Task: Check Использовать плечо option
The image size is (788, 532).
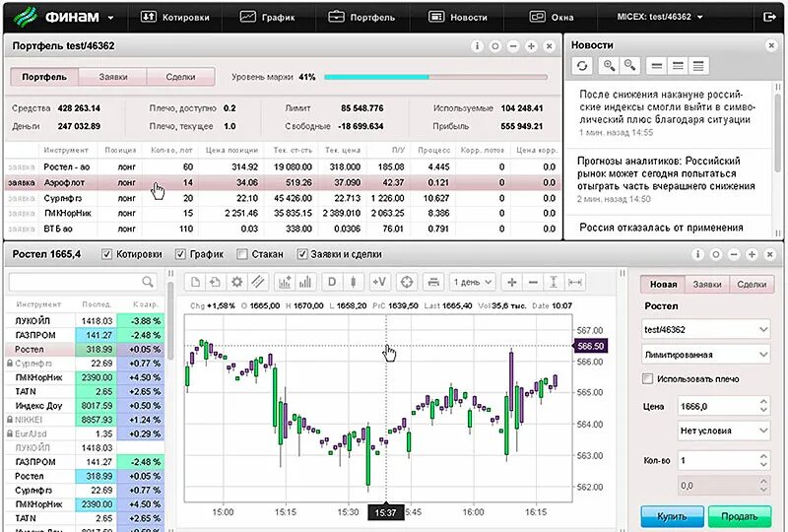Action: click(x=648, y=378)
